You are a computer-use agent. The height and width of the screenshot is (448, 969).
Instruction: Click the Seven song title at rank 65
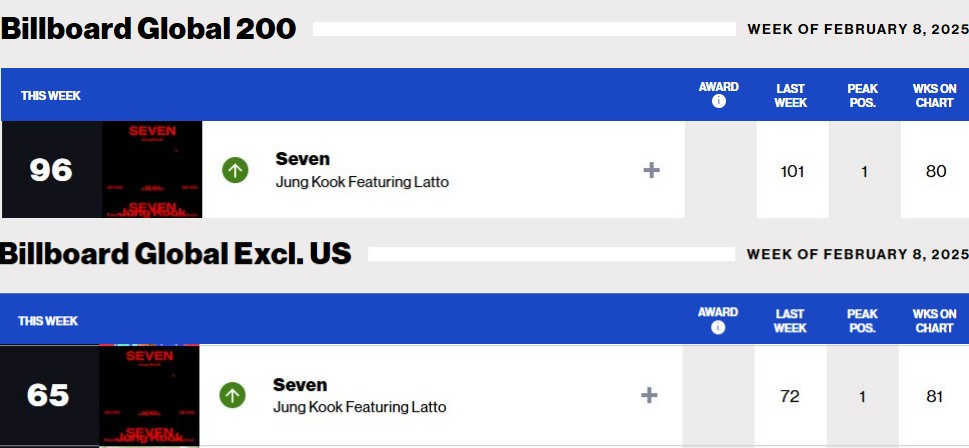(x=300, y=385)
